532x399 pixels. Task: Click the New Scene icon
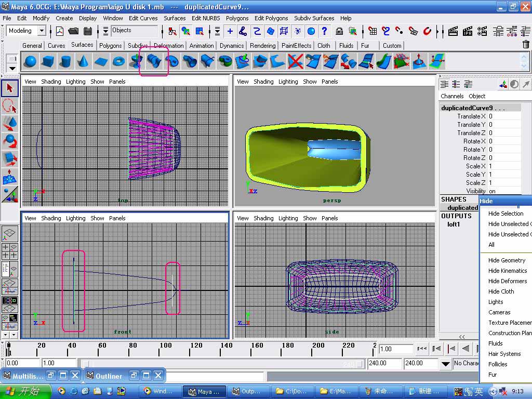[60, 31]
